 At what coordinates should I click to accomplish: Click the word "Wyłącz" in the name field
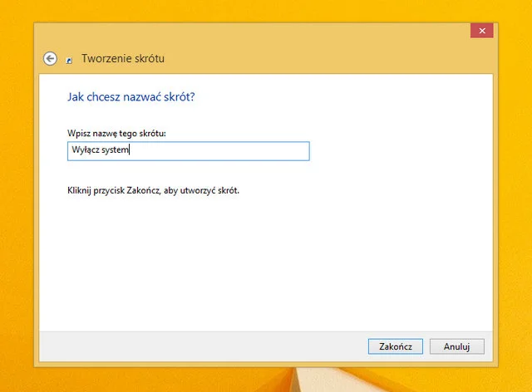pyautogui.click(x=85, y=150)
